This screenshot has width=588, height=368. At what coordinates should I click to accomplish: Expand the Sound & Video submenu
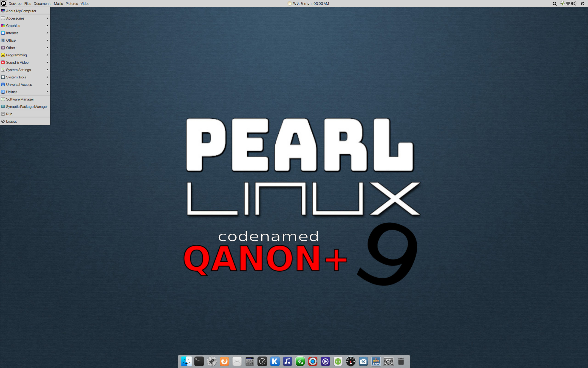tap(25, 62)
